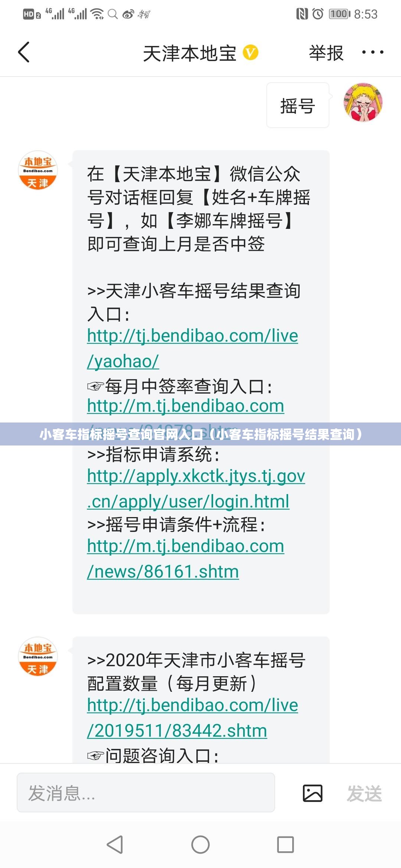
Task: Open the first 本地宝 天津 sender avatar
Action: click(38, 170)
